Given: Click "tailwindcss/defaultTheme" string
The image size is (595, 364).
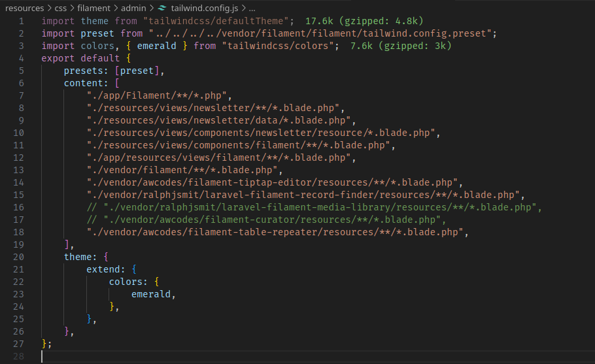Looking at the screenshot, I should pyautogui.click(x=216, y=21).
